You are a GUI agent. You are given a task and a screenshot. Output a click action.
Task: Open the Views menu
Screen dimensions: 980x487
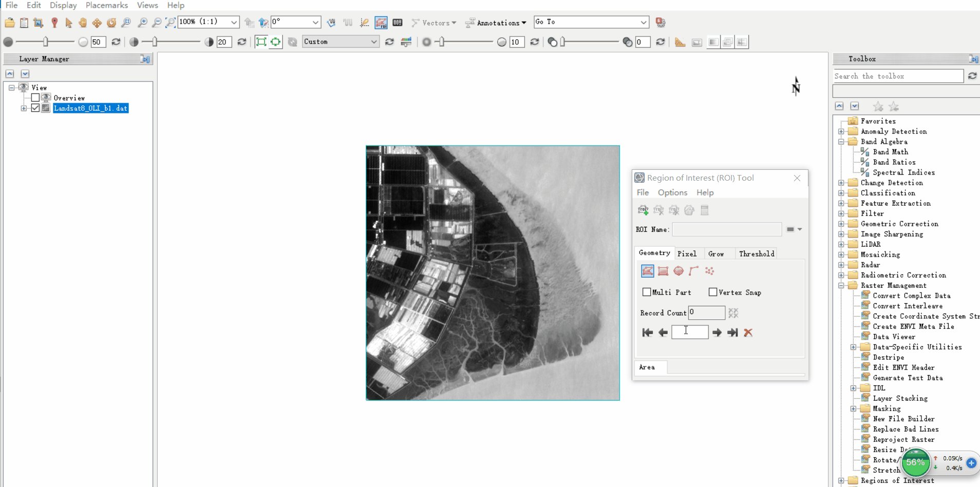[x=147, y=5]
